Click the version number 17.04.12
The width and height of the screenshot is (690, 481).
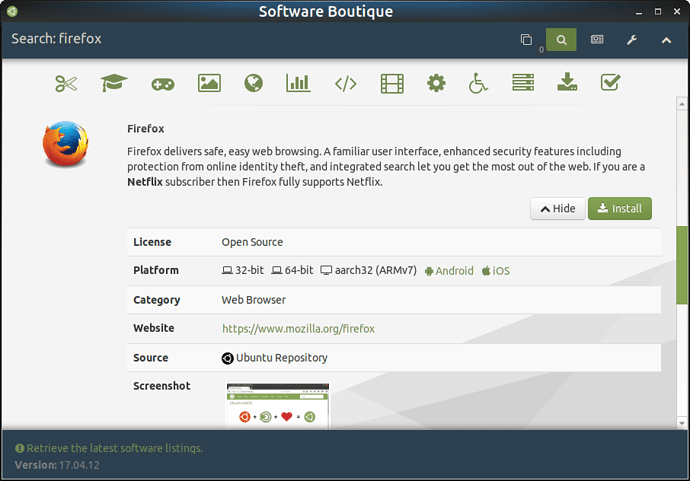79,465
